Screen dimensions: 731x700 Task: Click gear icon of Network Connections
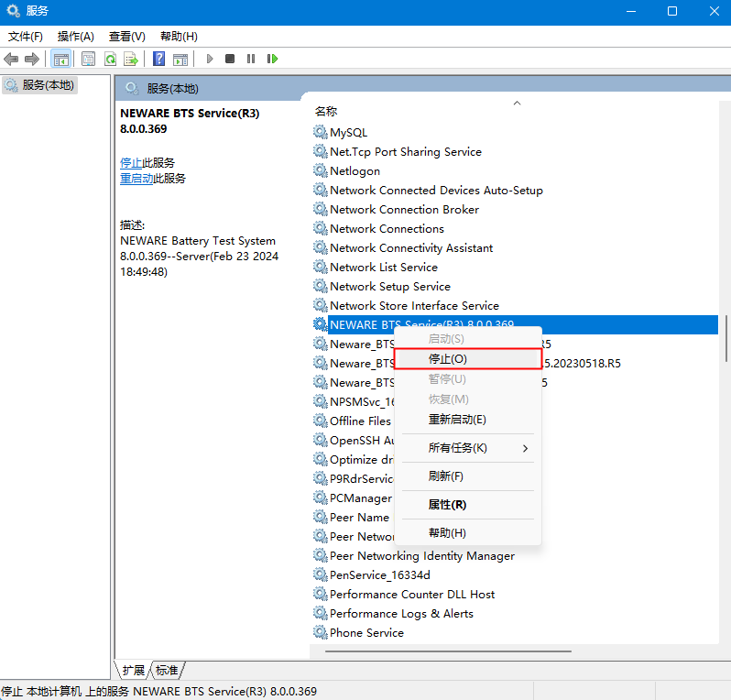tap(321, 228)
